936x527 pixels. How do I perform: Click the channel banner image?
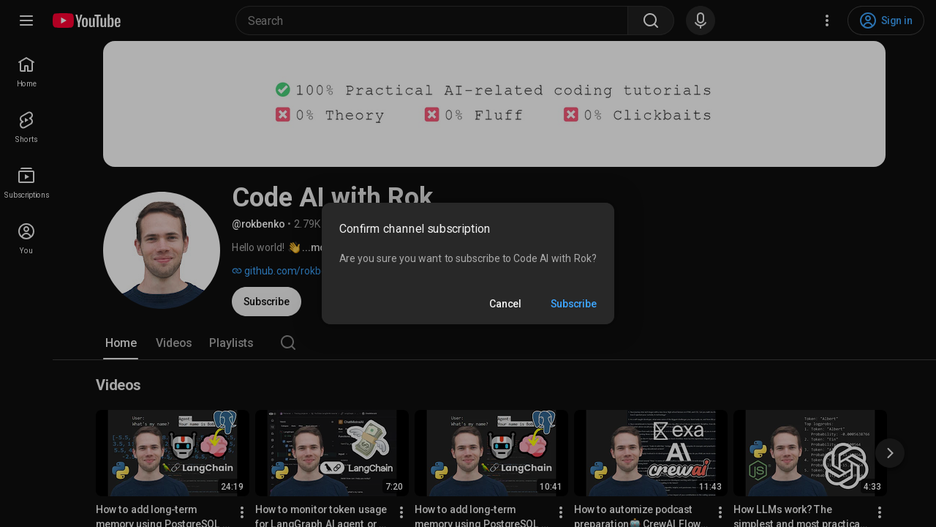pyautogui.click(x=494, y=104)
